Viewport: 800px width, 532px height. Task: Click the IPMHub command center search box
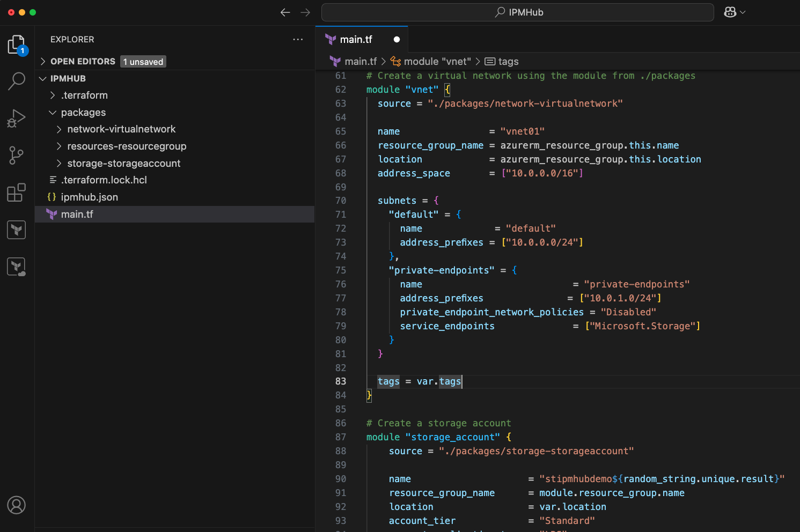point(518,12)
